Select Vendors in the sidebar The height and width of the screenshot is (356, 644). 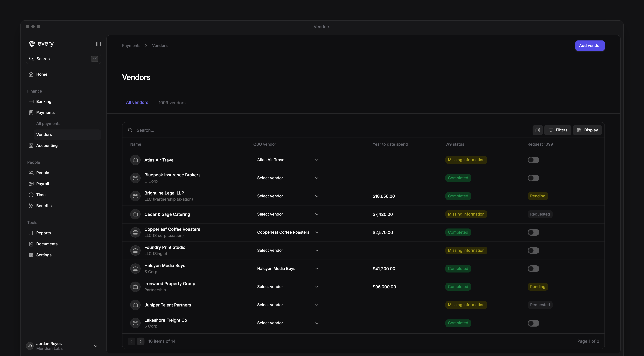click(67, 135)
